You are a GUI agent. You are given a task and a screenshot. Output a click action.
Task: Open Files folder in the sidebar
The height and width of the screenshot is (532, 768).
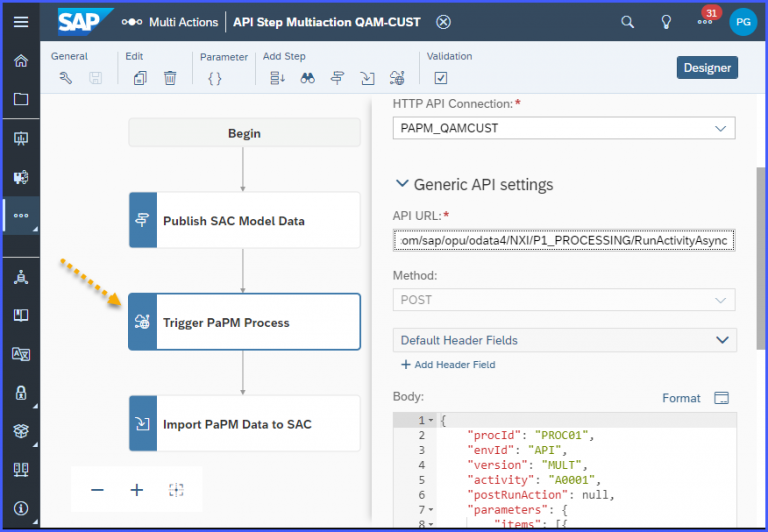tap(21, 99)
